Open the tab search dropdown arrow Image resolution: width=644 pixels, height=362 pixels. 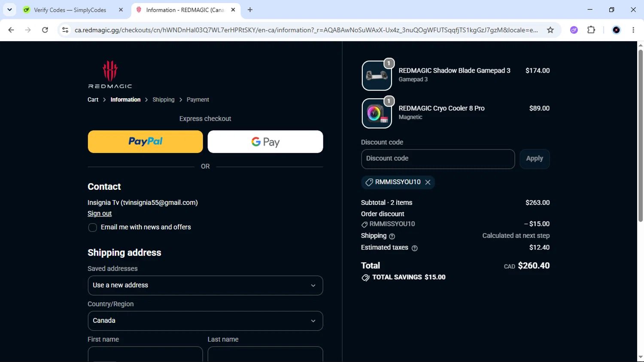click(9, 9)
